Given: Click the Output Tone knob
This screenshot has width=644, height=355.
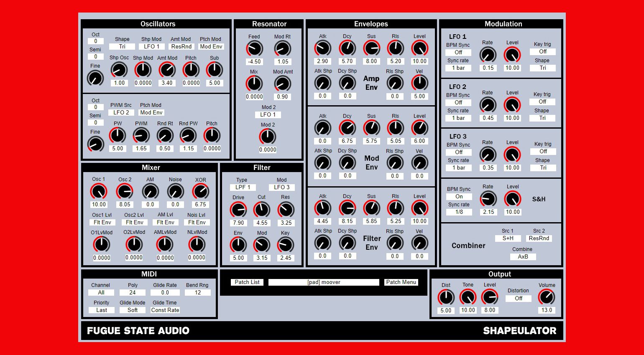Looking at the screenshot, I should (468, 297).
